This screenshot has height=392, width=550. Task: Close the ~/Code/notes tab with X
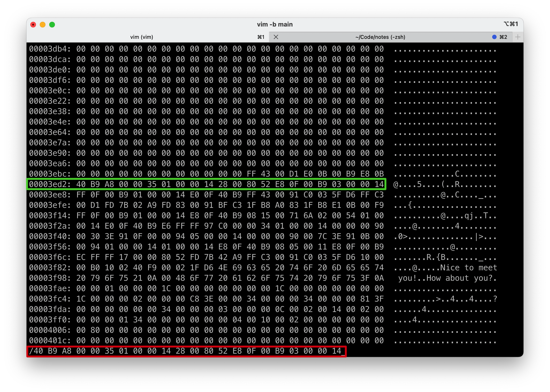[276, 37]
